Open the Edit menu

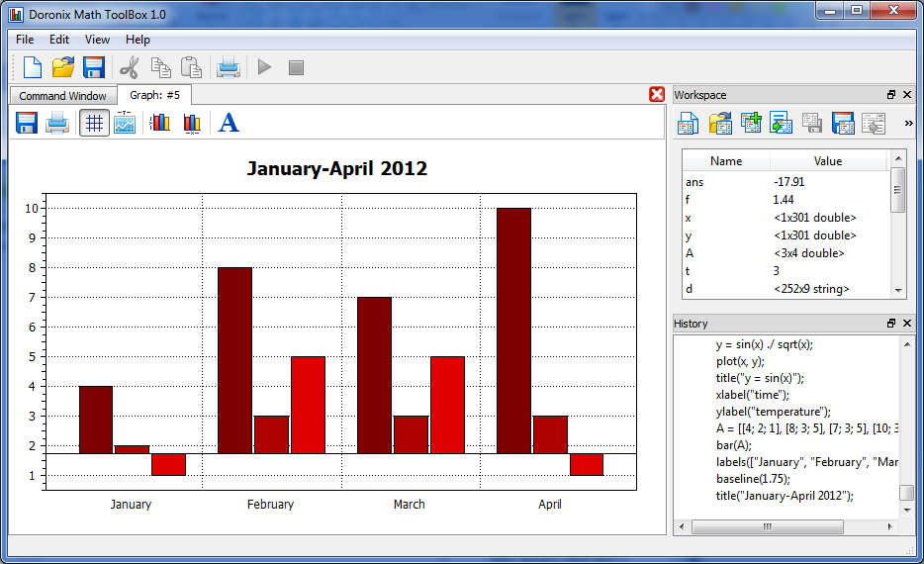59,40
